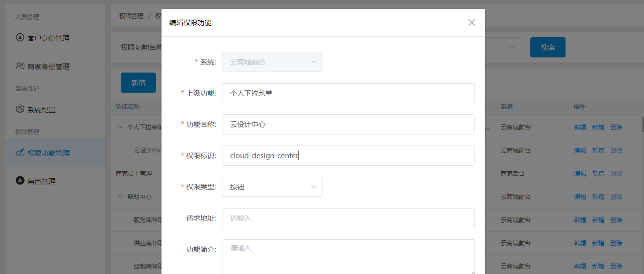This screenshot has height=274, width=644.
Task: Click the 功能简介 textarea
Action: [348, 257]
